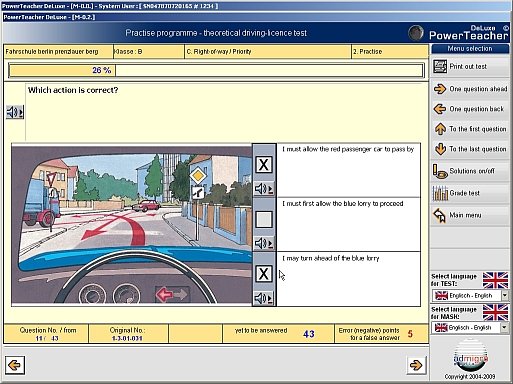The width and height of the screenshot is (513, 384).
Task: Jump to the first question up-arrow icon
Action: pos(440,129)
